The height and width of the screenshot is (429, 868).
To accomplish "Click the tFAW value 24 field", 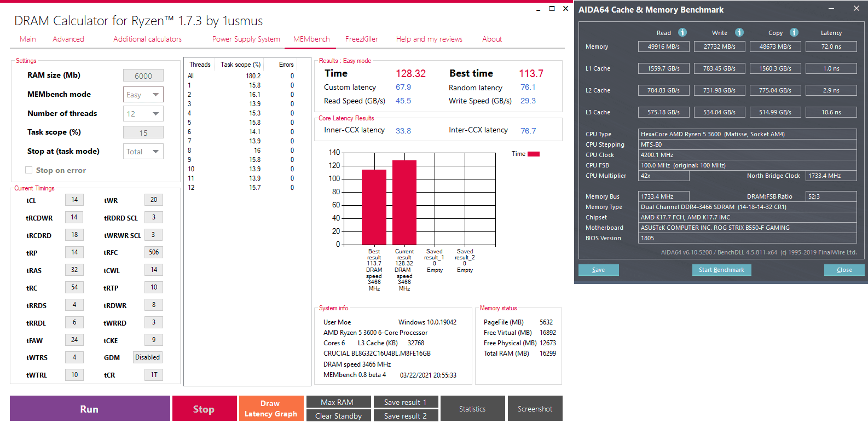I will click(74, 340).
